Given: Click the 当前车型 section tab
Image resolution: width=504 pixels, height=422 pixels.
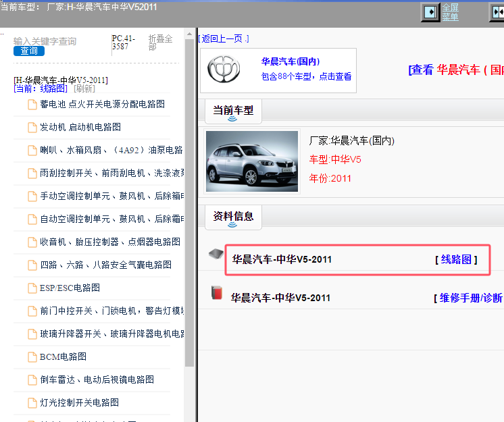Looking at the screenshot, I should click(233, 111).
